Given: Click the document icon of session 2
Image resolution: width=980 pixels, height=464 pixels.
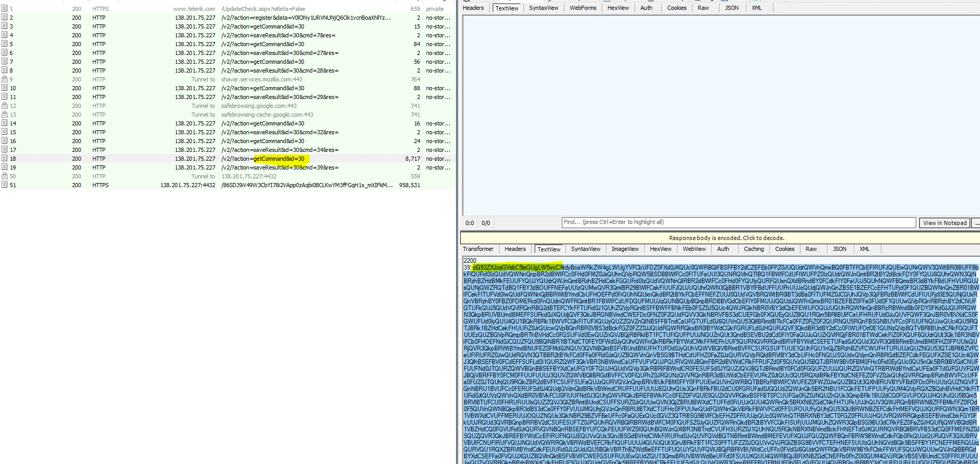Looking at the screenshot, I should pos(4,18).
